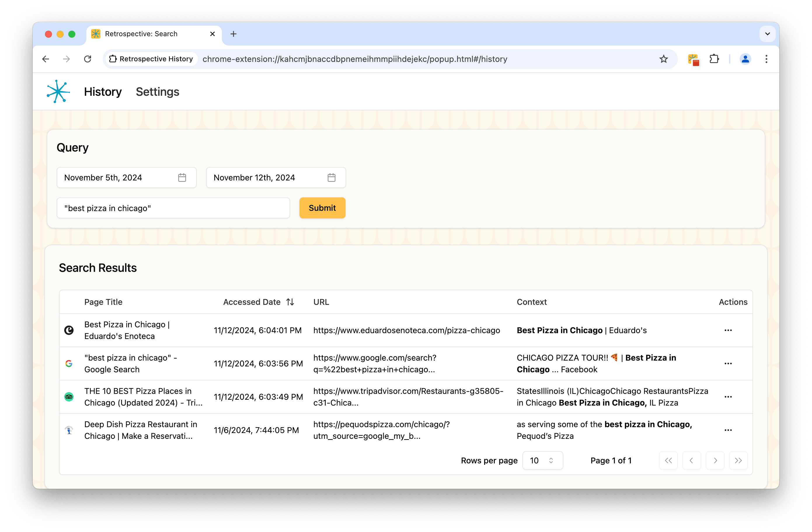Image resolution: width=812 pixels, height=532 pixels.
Task: Click the Retrospective asterisk logo
Action: pyautogui.click(x=58, y=91)
